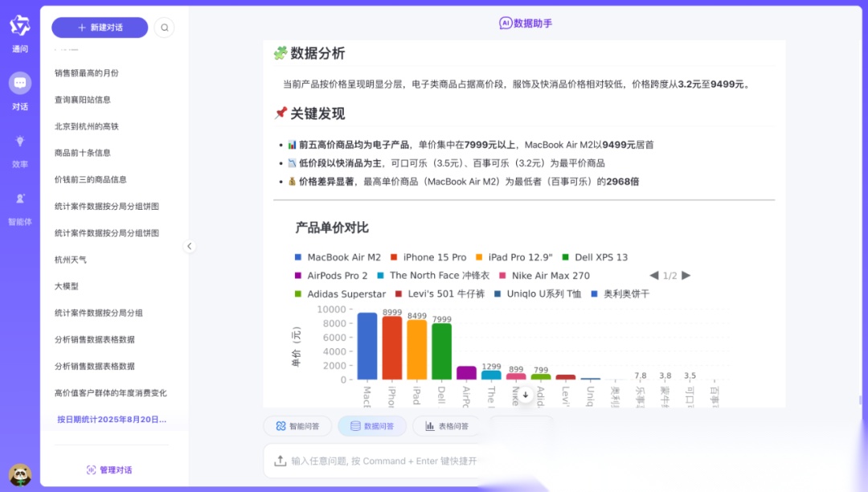Toggle Levi's 501 牛仔裤 legend item
The width and height of the screenshot is (868, 492).
[x=440, y=294]
